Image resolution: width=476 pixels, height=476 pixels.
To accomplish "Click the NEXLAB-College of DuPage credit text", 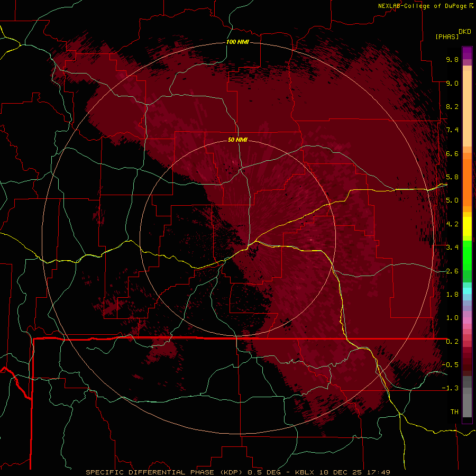I will [x=423, y=6].
